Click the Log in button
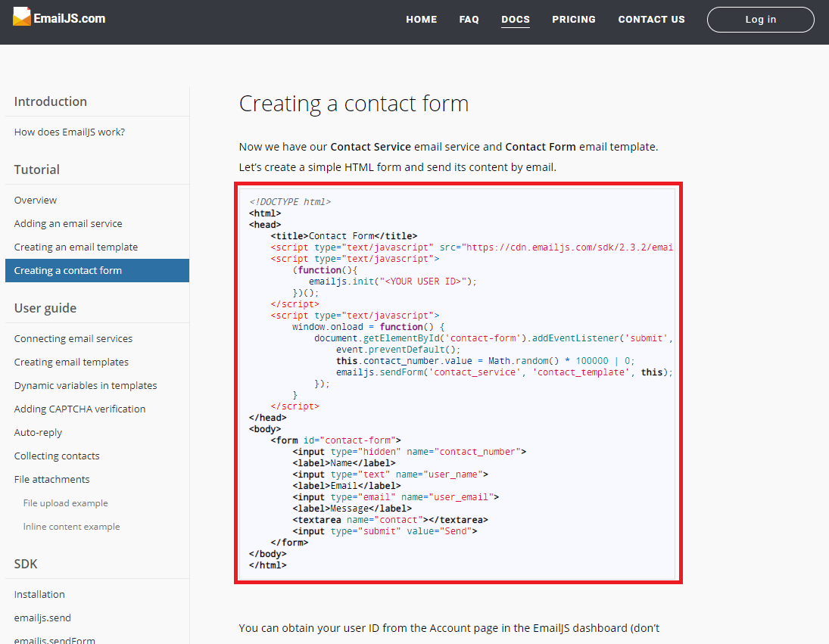 pos(760,20)
